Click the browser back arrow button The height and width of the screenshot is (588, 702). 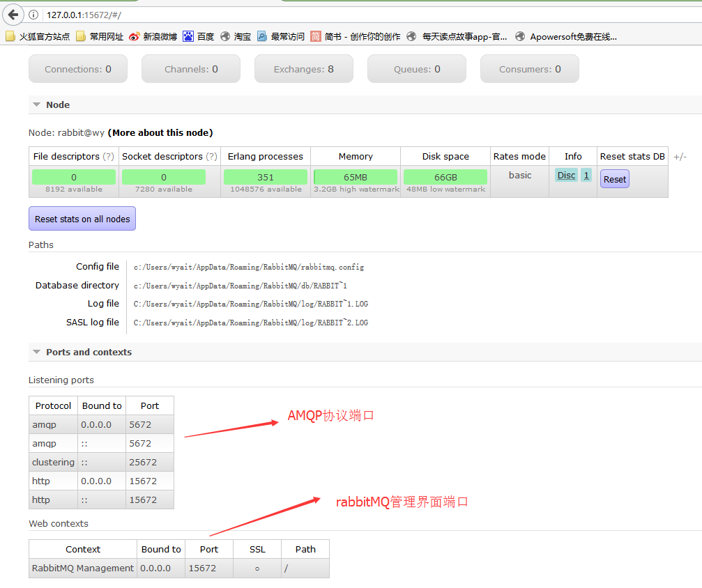(x=13, y=15)
